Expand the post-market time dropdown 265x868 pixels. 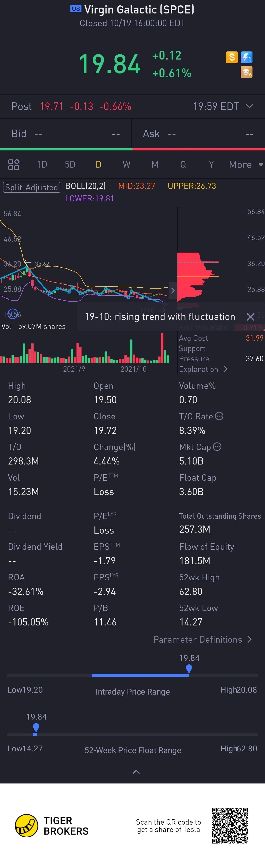pyautogui.click(x=250, y=106)
